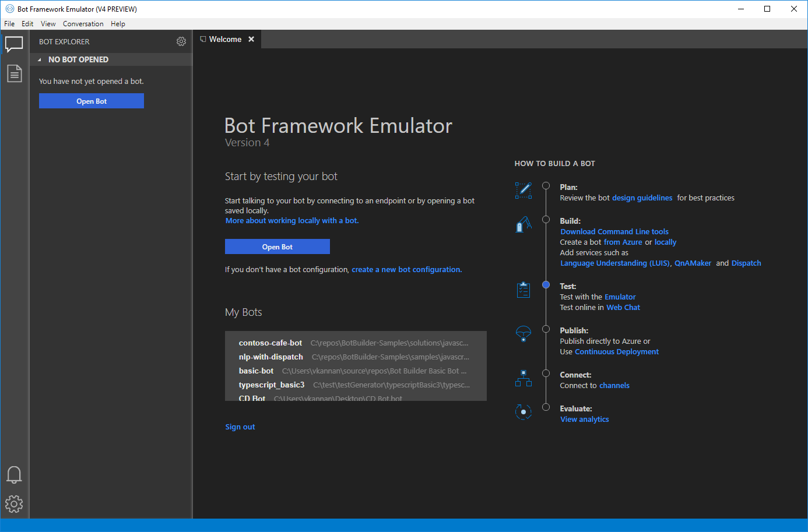Click Open Bot button in Bot Explorer
Viewport: 808px width, 532px height.
coord(92,101)
